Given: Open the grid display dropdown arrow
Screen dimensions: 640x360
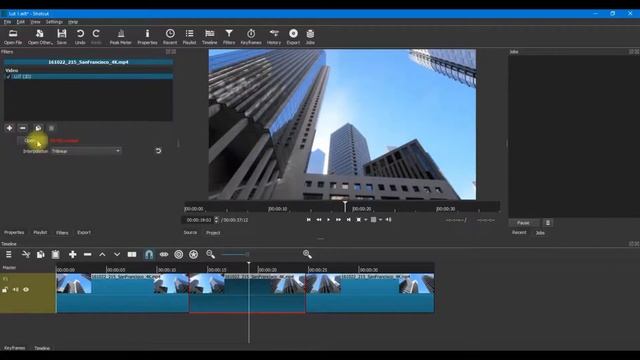Looking at the screenshot, I should (x=380, y=220).
